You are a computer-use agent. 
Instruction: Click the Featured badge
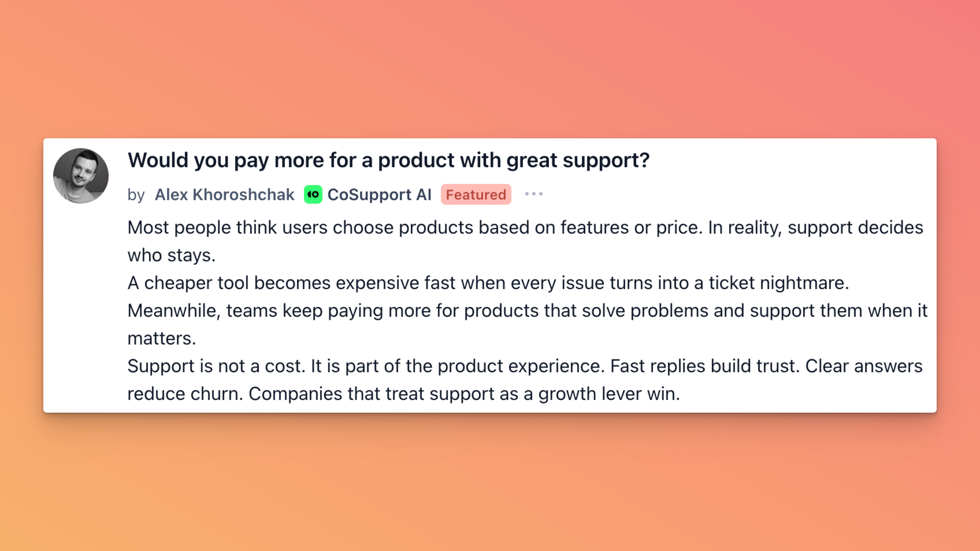tap(476, 195)
